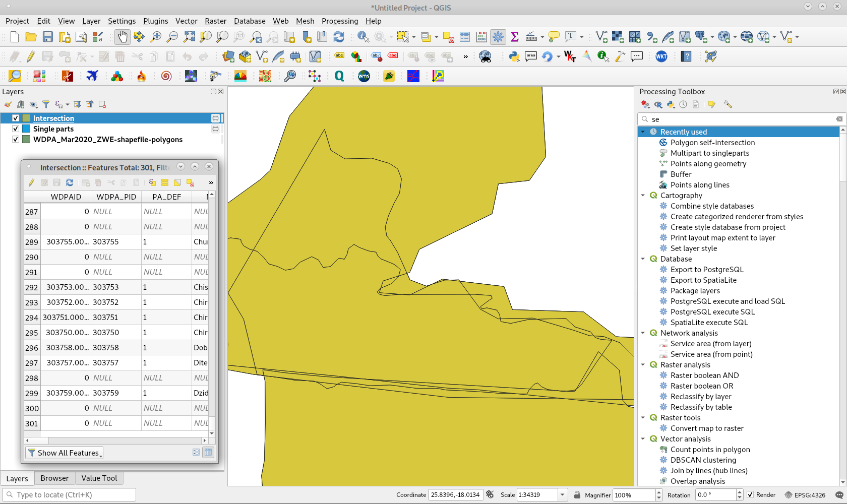Click the PA_DEF column header
The width and height of the screenshot is (847, 504).
tap(166, 197)
